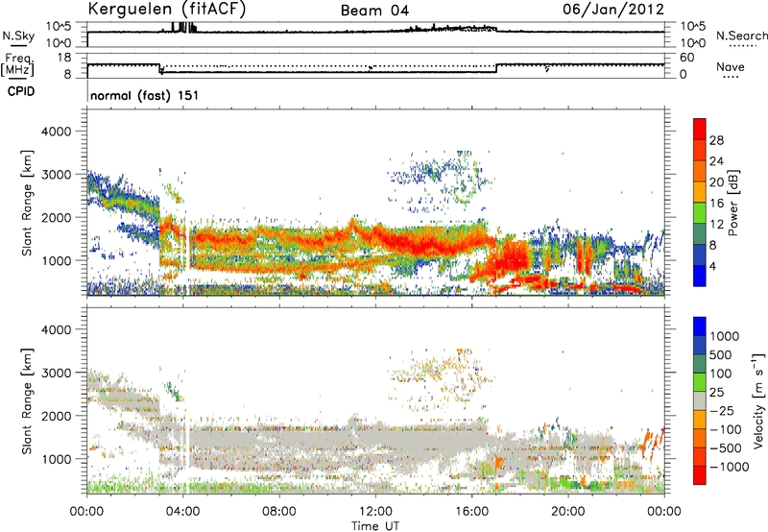This screenshot has width=768, height=532.
Task: Click the '4000' tick on the power plot's axis
Action: click(x=56, y=132)
